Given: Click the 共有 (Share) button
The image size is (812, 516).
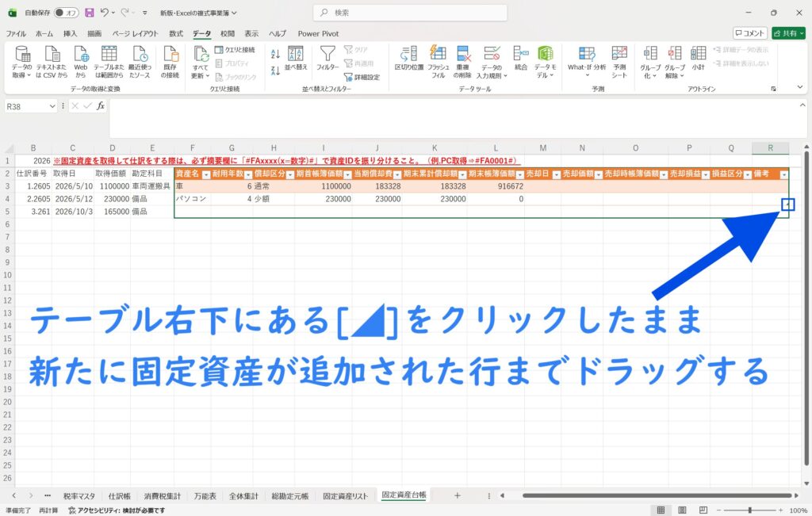Looking at the screenshot, I should click(x=787, y=33).
